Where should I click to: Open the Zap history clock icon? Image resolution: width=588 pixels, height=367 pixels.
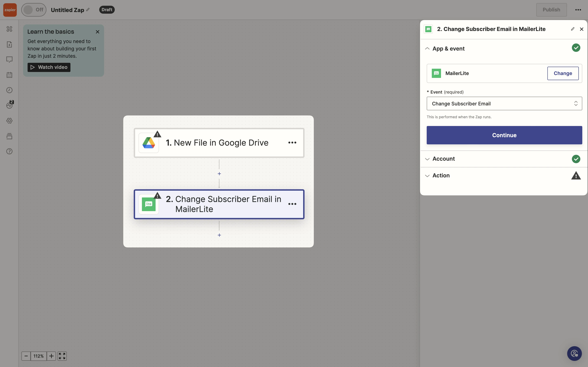[x=9, y=90]
